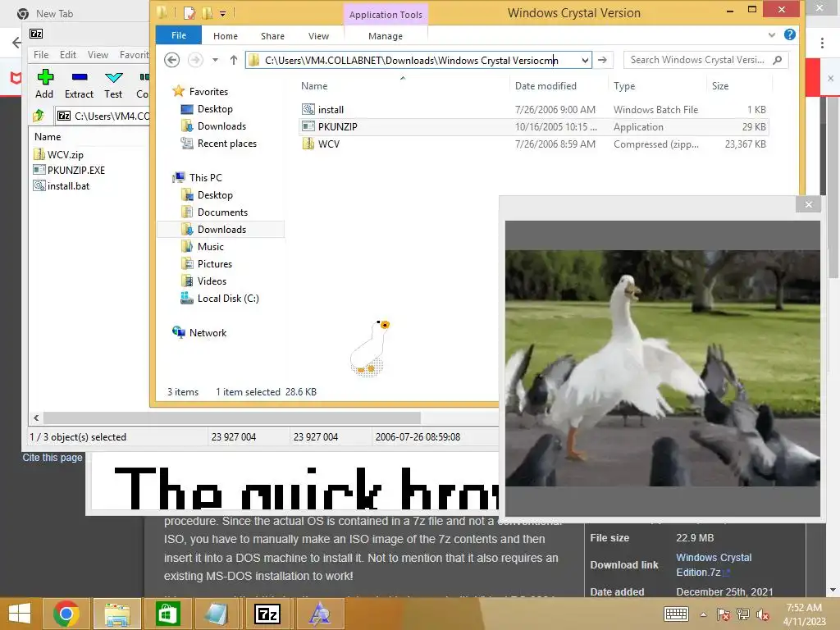840x630 pixels.
Task: Click the Cite this page link
Action: (x=52, y=458)
